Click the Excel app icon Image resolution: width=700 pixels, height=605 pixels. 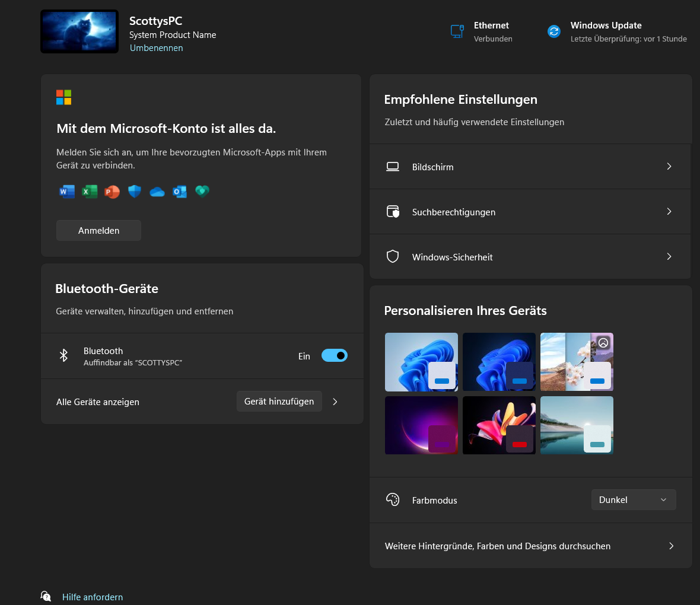click(x=90, y=192)
